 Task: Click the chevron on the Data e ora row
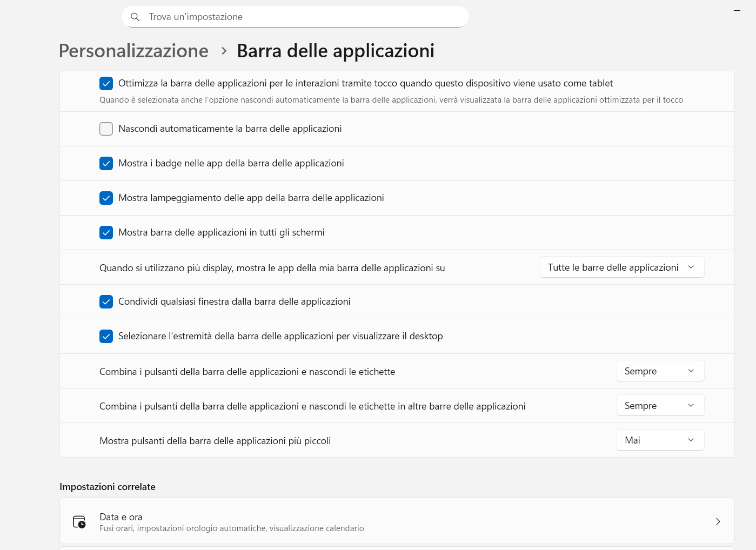pyautogui.click(x=718, y=521)
